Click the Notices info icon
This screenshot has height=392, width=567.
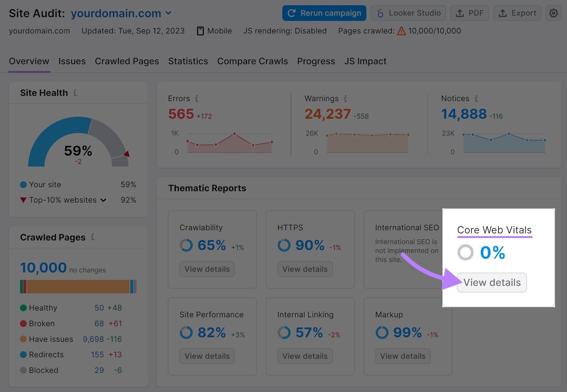click(477, 99)
